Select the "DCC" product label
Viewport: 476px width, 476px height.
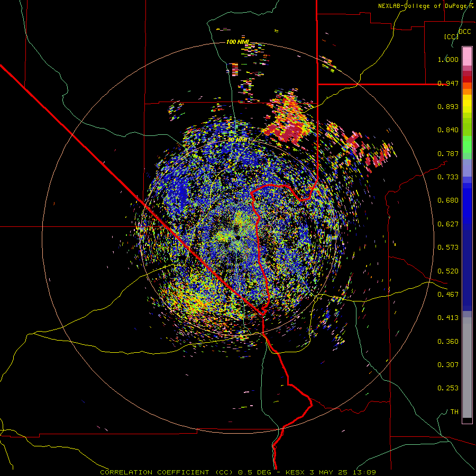click(464, 32)
